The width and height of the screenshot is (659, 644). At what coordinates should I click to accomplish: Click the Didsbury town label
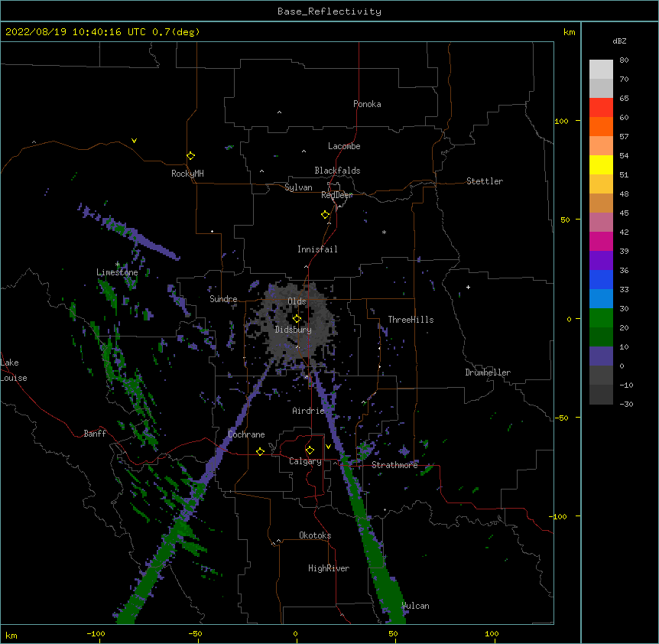point(294,330)
